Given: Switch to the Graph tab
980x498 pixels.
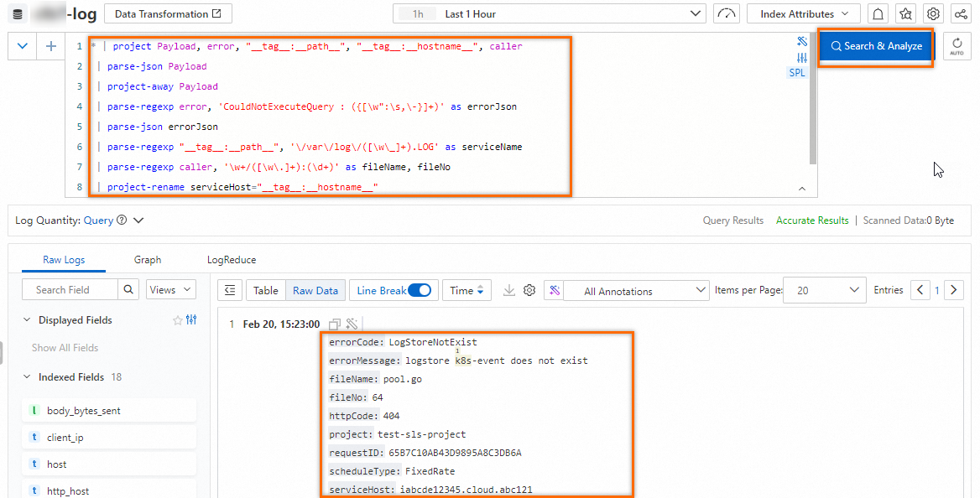Looking at the screenshot, I should pos(148,260).
